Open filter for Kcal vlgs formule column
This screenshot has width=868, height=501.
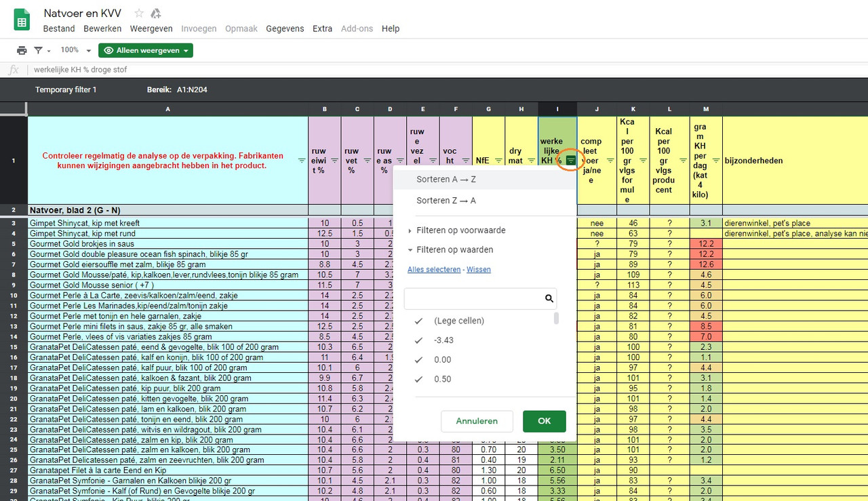click(x=643, y=161)
